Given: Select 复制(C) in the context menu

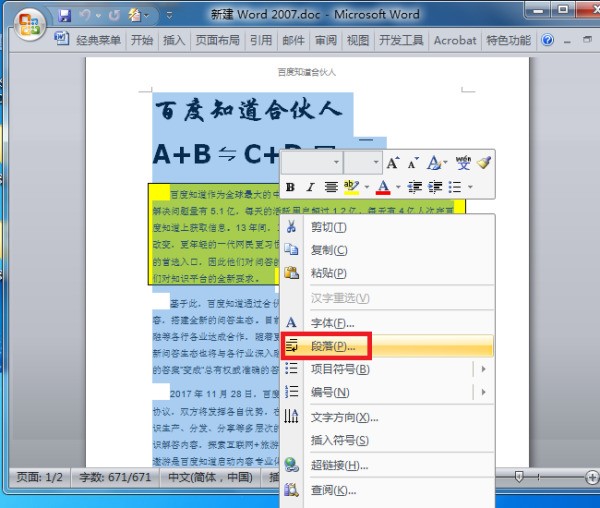Looking at the screenshot, I should 328,250.
